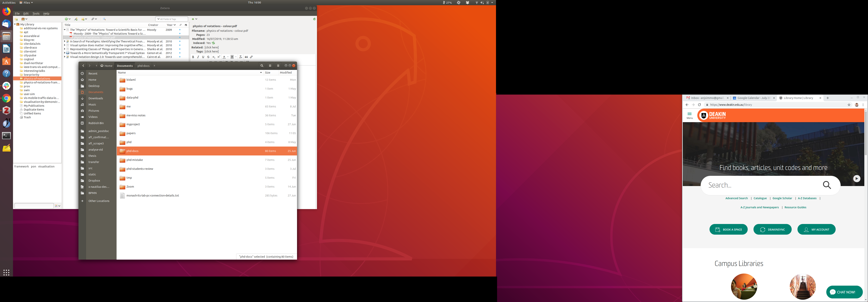This screenshot has width=868, height=302.
Task: Click Zotero's New Item green plus icon
Action: pyautogui.click(x=66, y=19)
